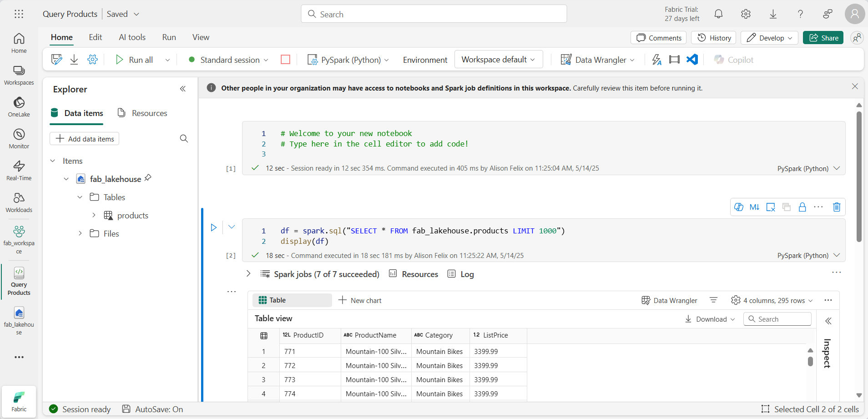
Task: Open the user account avatar
Action: point(855,14)
